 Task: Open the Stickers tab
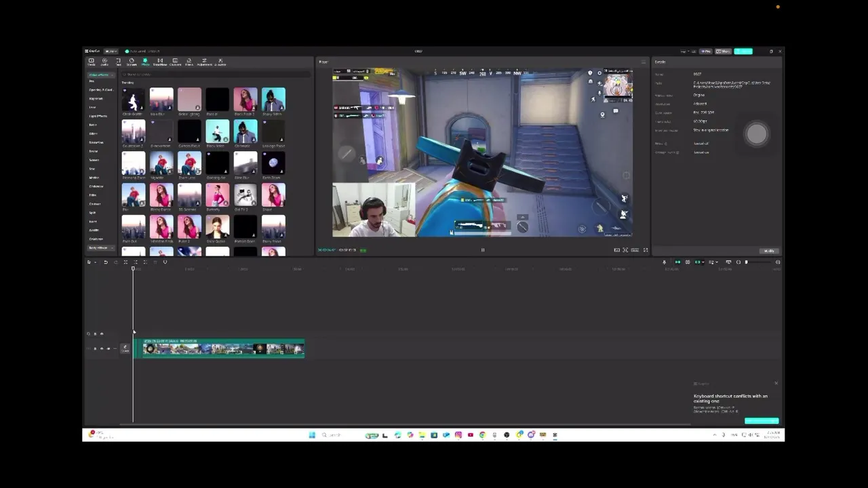(x=132, y=62)
